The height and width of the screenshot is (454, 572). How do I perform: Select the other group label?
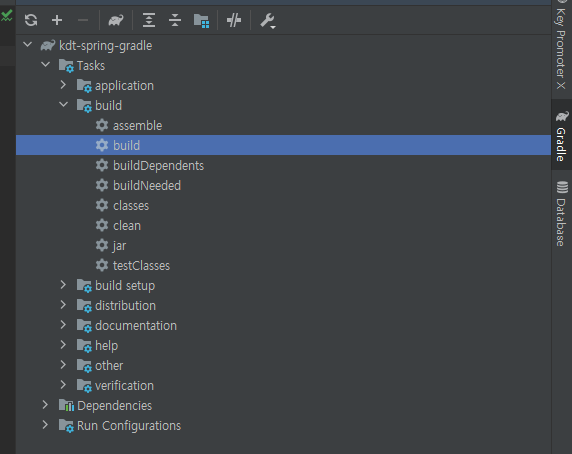[109, 365]
